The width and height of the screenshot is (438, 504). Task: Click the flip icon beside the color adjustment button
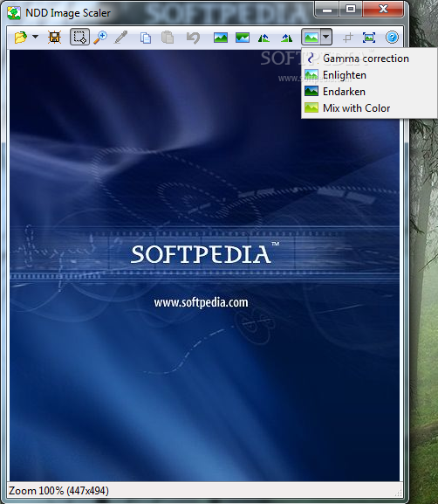[286, 38]
